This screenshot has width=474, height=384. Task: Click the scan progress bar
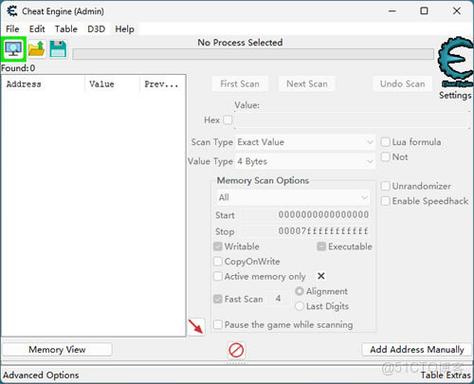(x=253, y=54)
